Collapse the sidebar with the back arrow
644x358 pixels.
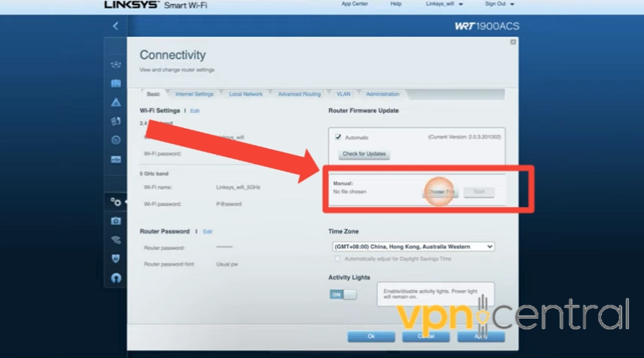pyautogui.click(x=115, y=26)
